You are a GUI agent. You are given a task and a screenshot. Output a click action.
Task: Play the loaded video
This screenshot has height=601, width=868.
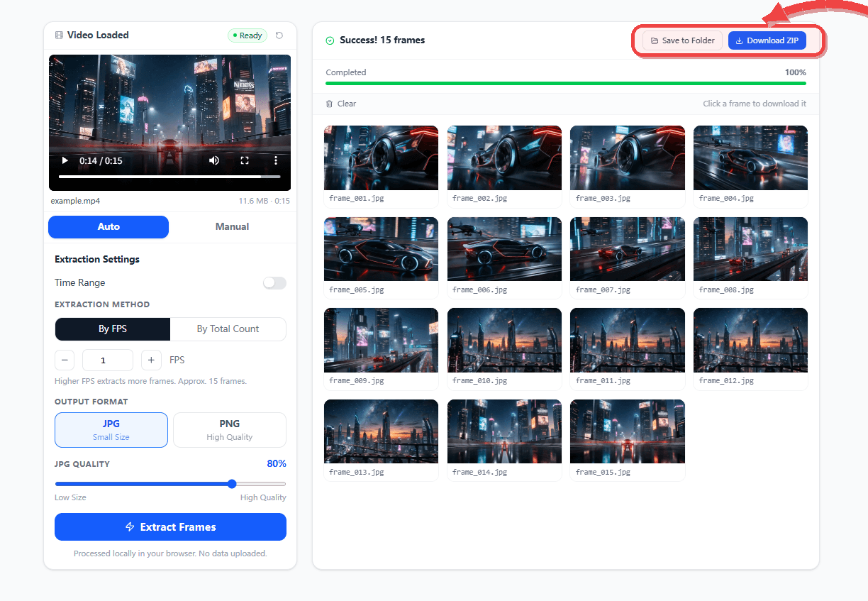pos(65,161)
